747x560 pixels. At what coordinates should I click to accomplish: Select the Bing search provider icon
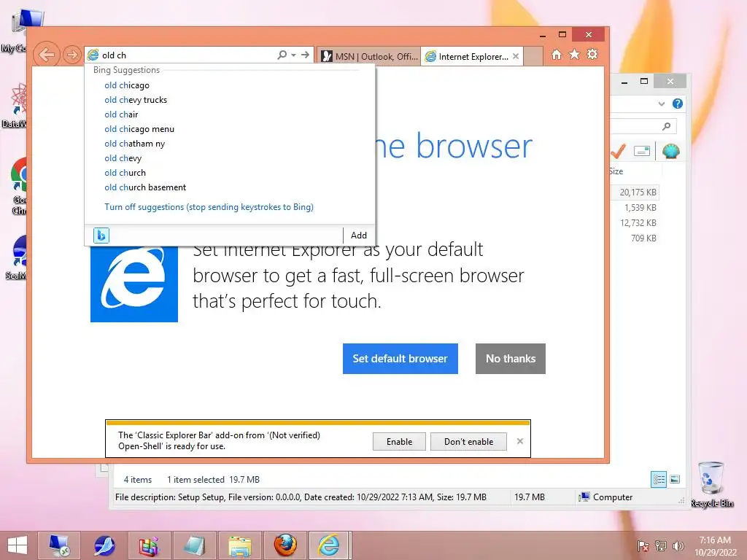pyautogui.click(x=101, y=236)
